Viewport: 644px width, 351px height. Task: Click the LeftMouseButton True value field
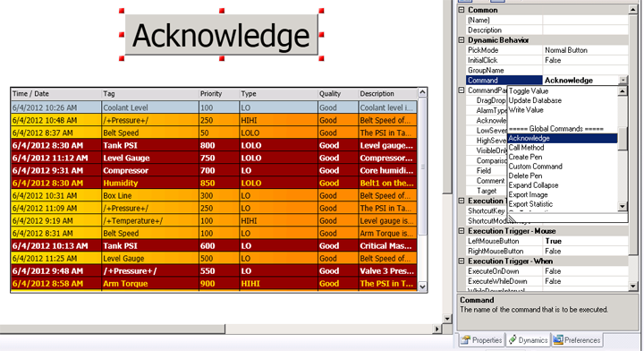[x=585, y=241]
